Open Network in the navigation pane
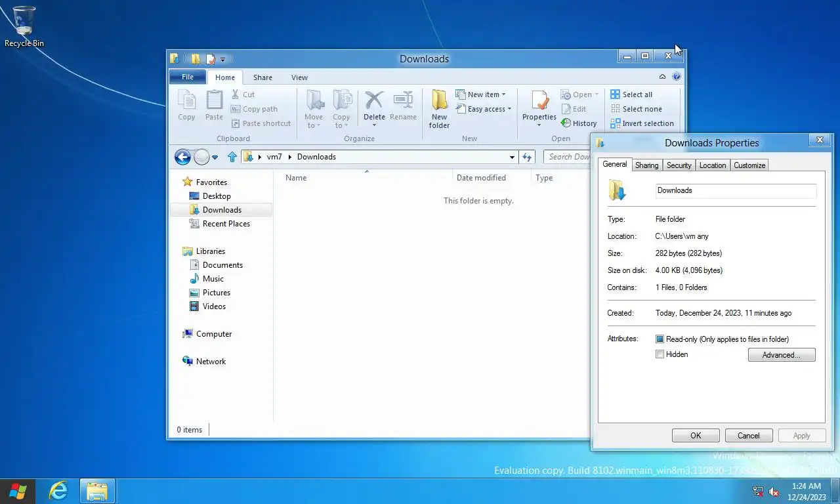The width and height of the screenshot is (840, 504). [211, 362]
